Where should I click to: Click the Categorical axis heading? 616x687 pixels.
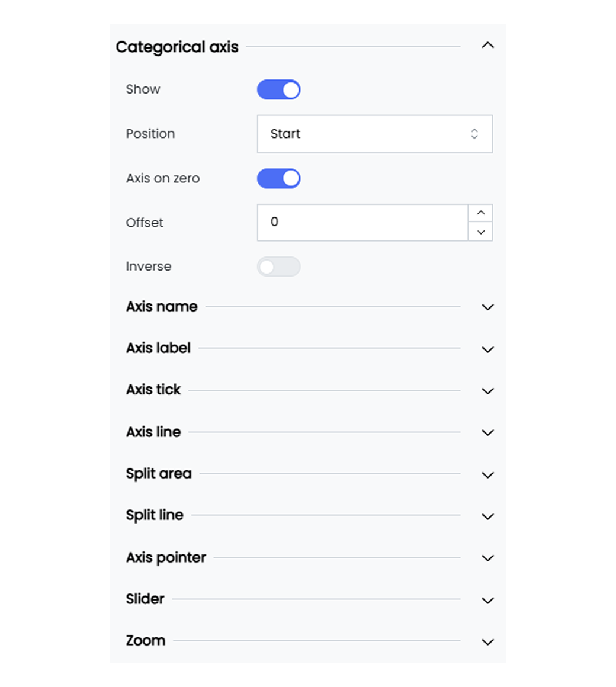click(177, 47)
